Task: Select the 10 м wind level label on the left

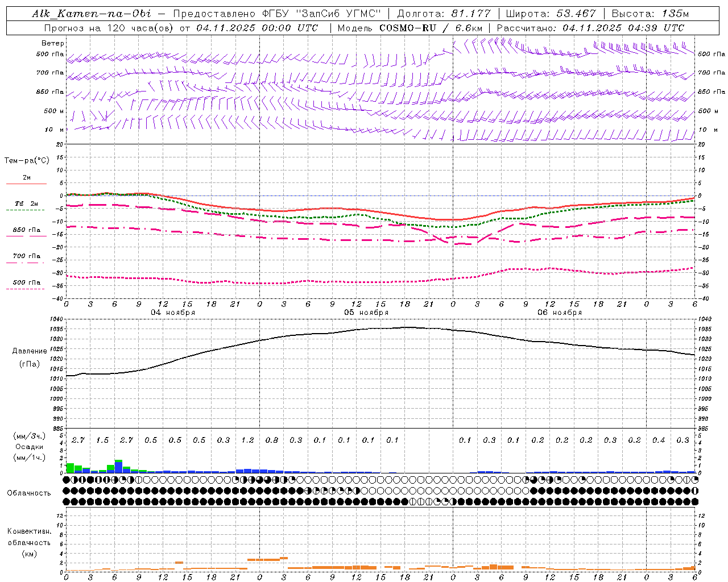Action: (x=55, y=130)
